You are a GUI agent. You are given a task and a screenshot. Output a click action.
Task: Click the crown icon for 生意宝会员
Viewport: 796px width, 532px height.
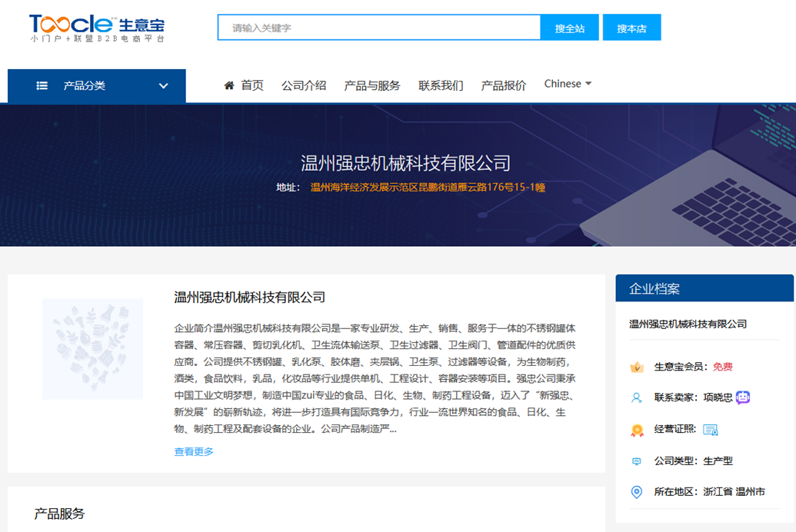tap(637, 367)
